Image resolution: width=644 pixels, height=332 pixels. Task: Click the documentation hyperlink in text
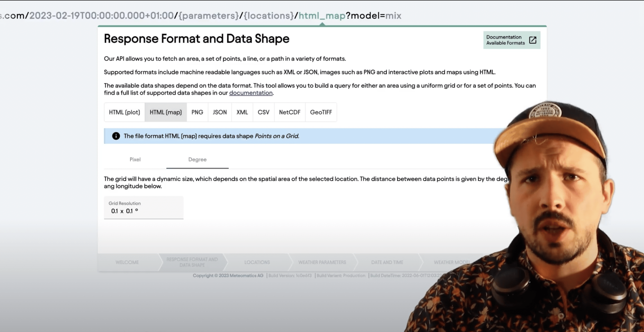251,93
